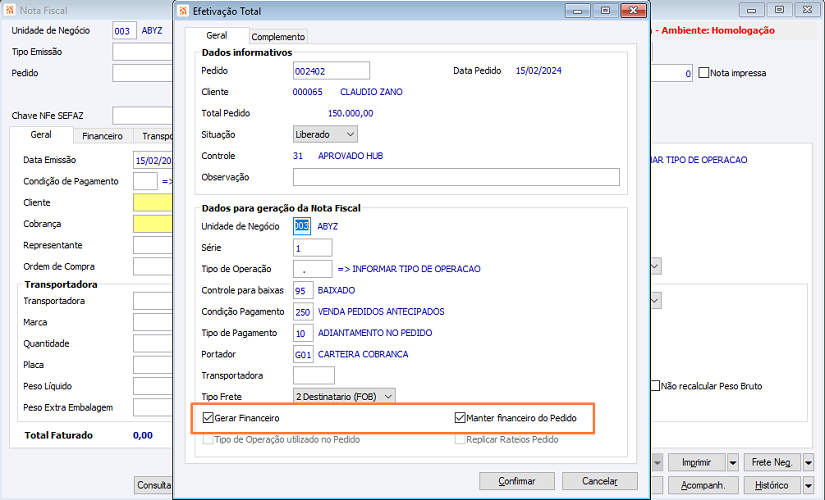Toggle the Replicar Rateios Pedido checkbox
The width and height of the screenshot is (825, 500).
(460, 439)
